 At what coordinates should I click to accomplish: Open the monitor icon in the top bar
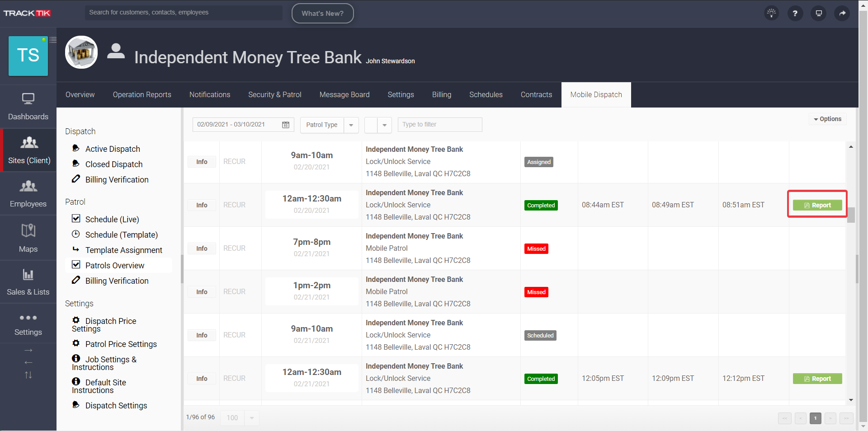coord(818,13)
